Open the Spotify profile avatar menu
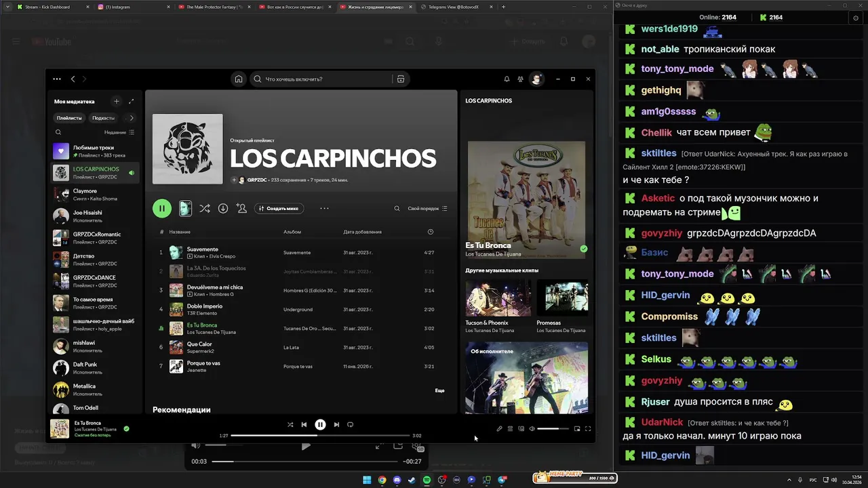The image size is (868, 488). pos(536,79)
